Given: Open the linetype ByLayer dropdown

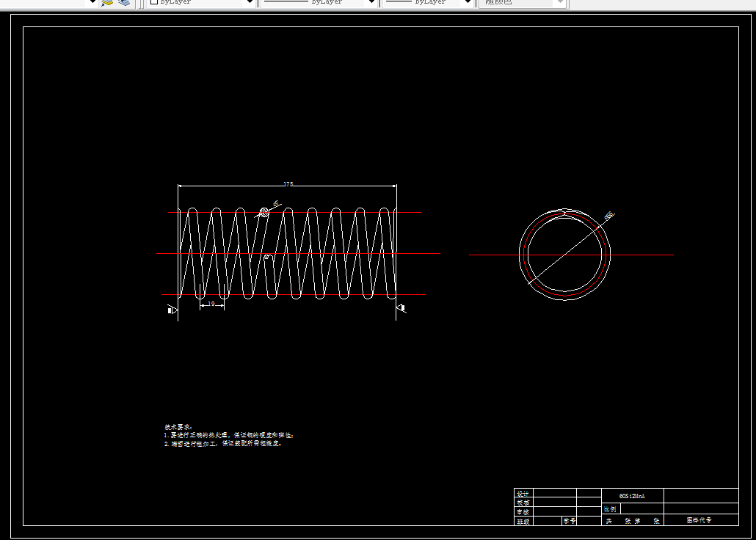Looking at the screenshot, I should point(319,2).
